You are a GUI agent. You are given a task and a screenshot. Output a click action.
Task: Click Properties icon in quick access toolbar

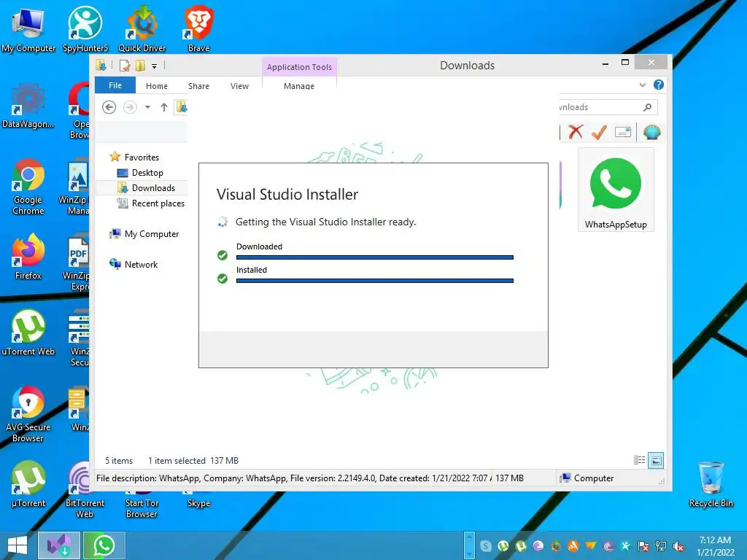click(x=124, y=65)
